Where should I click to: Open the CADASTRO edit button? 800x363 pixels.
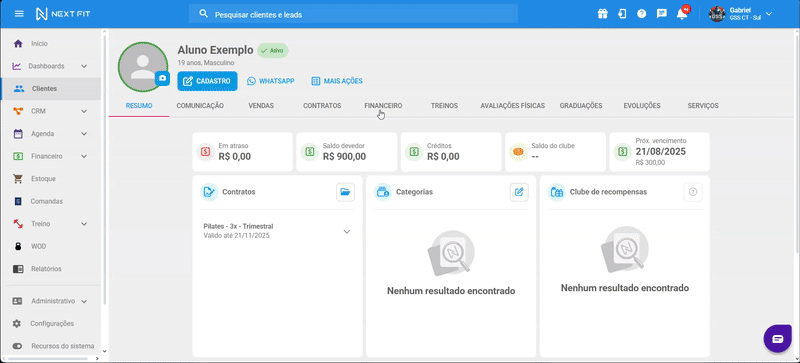point(207,81)
